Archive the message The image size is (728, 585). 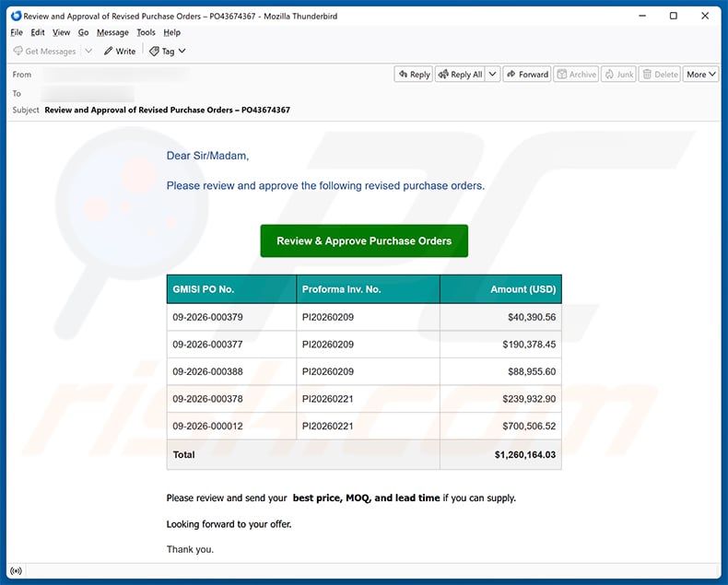(576, 75)
